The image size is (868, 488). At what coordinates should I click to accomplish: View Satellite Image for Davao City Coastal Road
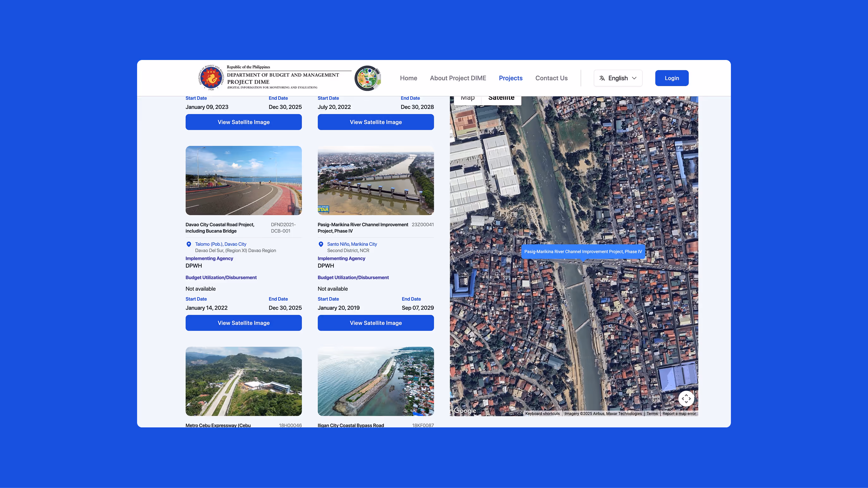coord(244,323)
